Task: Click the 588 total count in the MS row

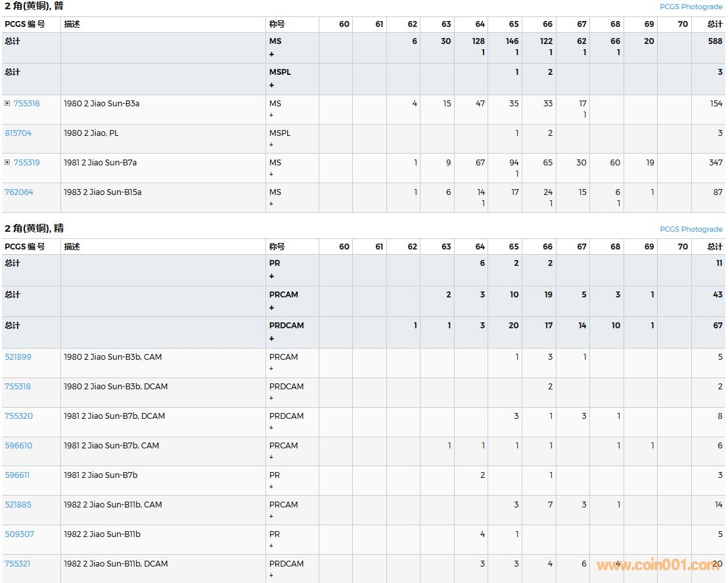Action: [714, 41]
